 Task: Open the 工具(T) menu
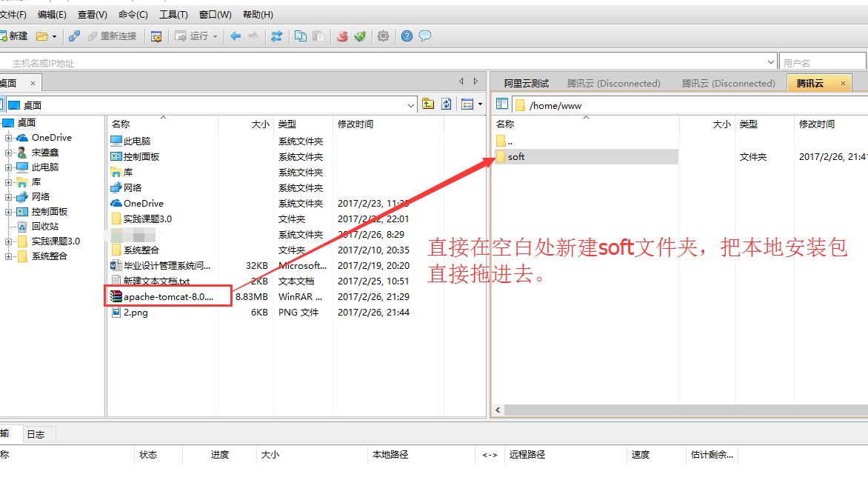pyautogui.click(x=174, y=14)
